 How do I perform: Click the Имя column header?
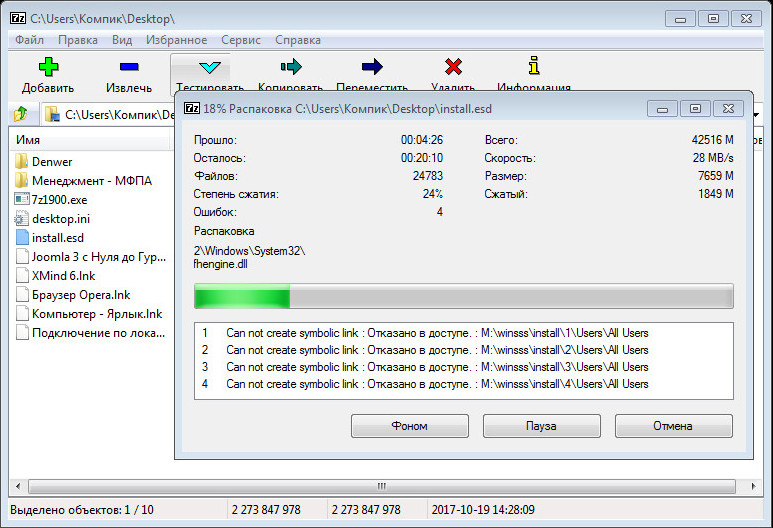(x=91, y=140)
